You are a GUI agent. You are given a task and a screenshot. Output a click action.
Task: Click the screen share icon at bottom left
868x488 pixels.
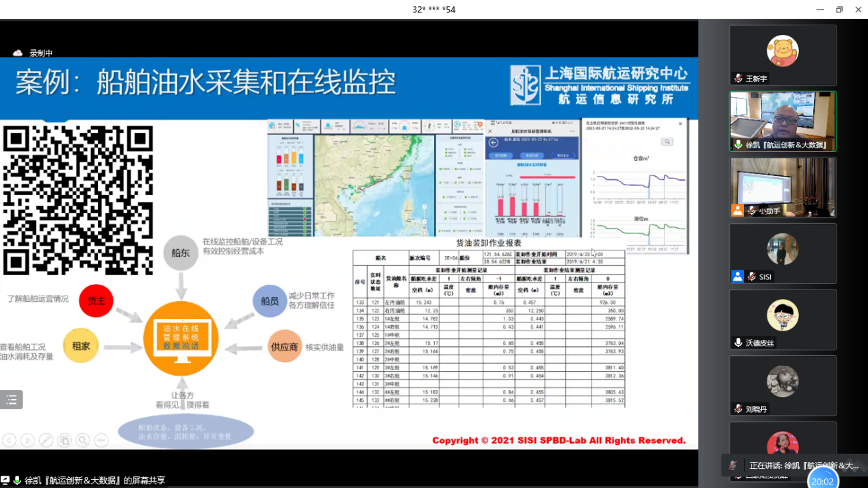(x=5, y=480)
